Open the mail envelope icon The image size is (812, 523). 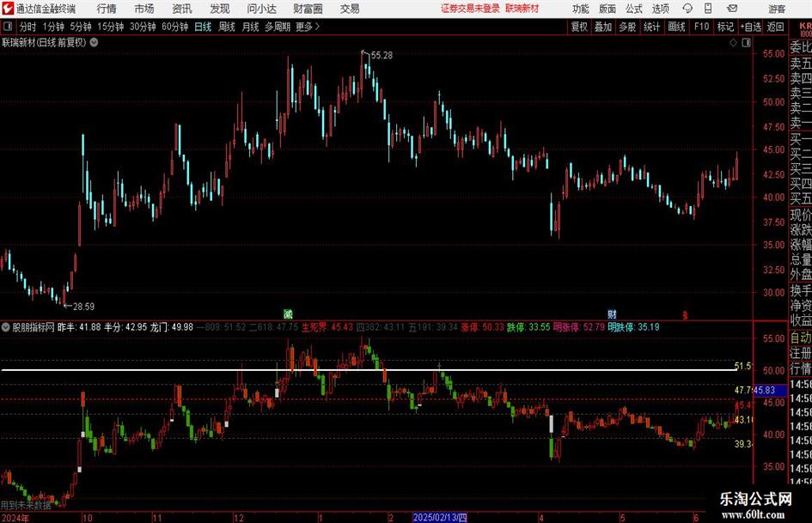coord(732,9)
